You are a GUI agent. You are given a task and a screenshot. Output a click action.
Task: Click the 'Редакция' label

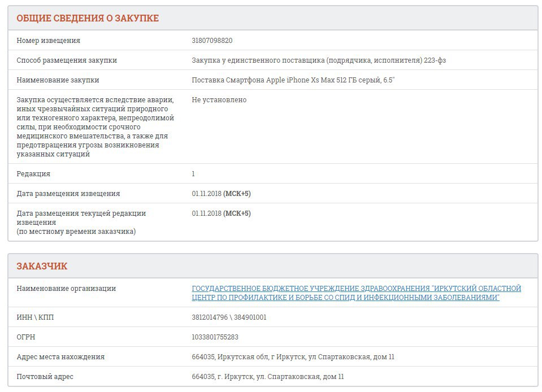tap(33, 174)
